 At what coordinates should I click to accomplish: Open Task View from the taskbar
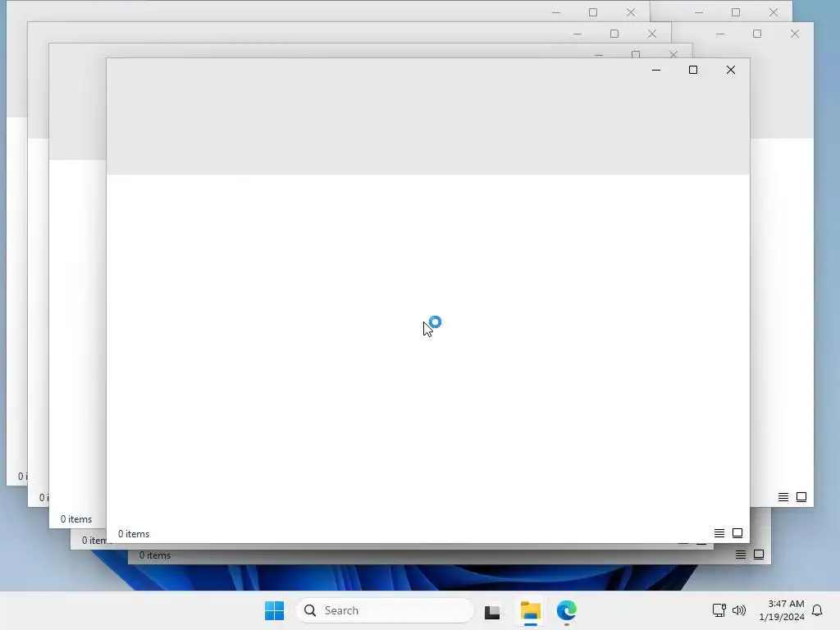tap(492, 610)
